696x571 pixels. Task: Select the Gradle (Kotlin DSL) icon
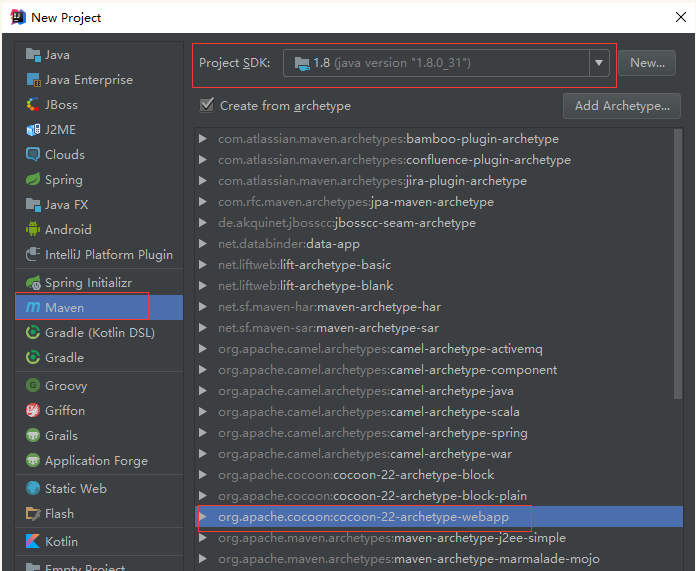pos(33,332)
